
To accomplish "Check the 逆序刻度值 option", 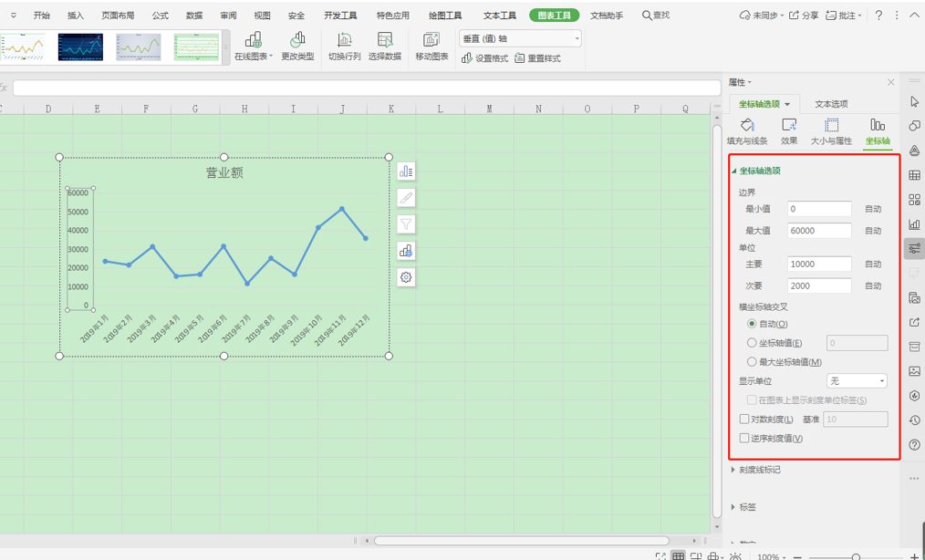I will (745, 438).
